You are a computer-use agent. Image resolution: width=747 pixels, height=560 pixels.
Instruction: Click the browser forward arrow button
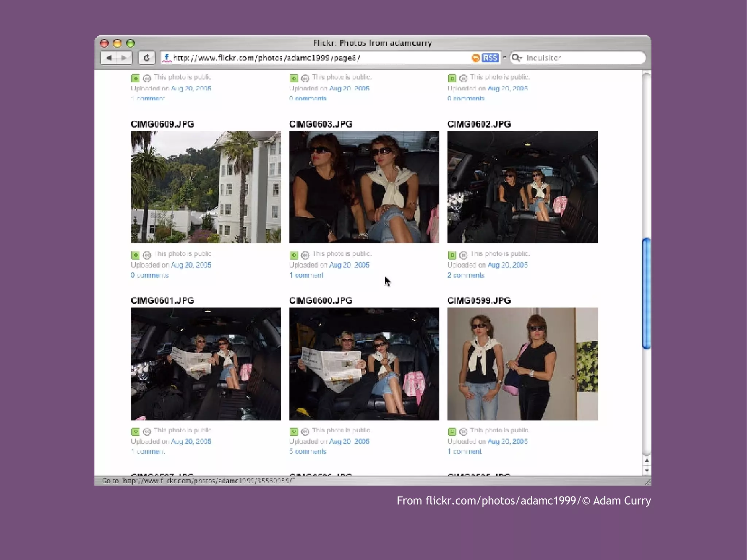[124, 58]
